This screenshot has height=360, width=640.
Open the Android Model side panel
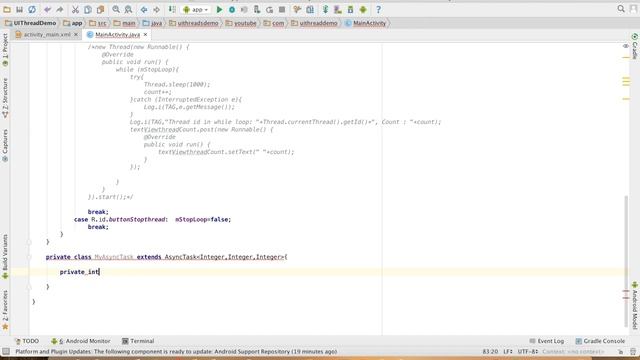coord(635,305)
